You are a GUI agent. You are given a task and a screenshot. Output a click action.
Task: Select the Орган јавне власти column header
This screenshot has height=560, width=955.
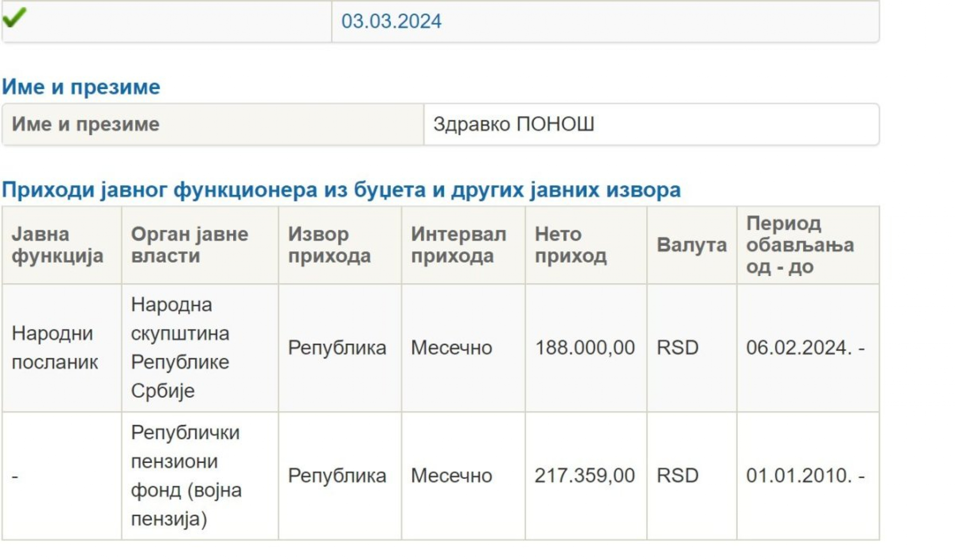click(x=189, y=245)
